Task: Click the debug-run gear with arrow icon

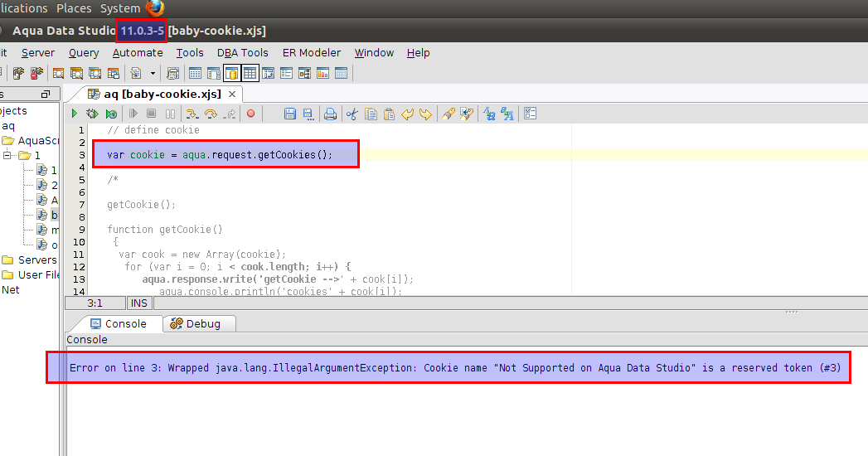Action: 93,114
